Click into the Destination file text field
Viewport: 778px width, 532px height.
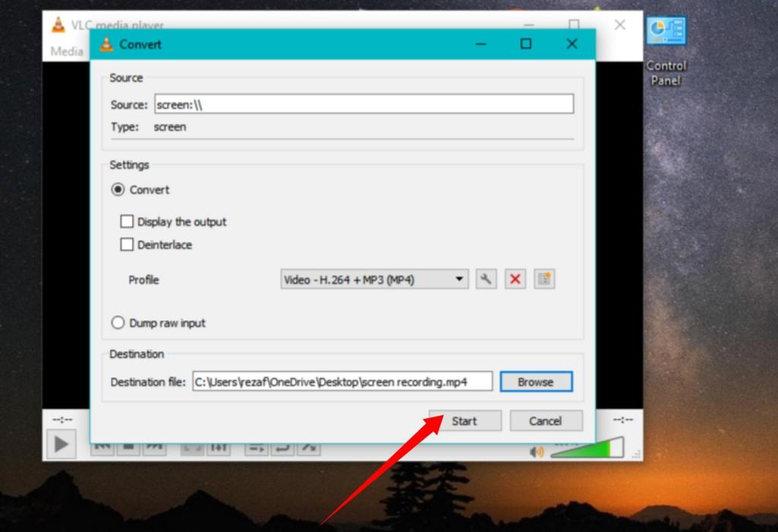pyautogui.click(x=342, y=382)
